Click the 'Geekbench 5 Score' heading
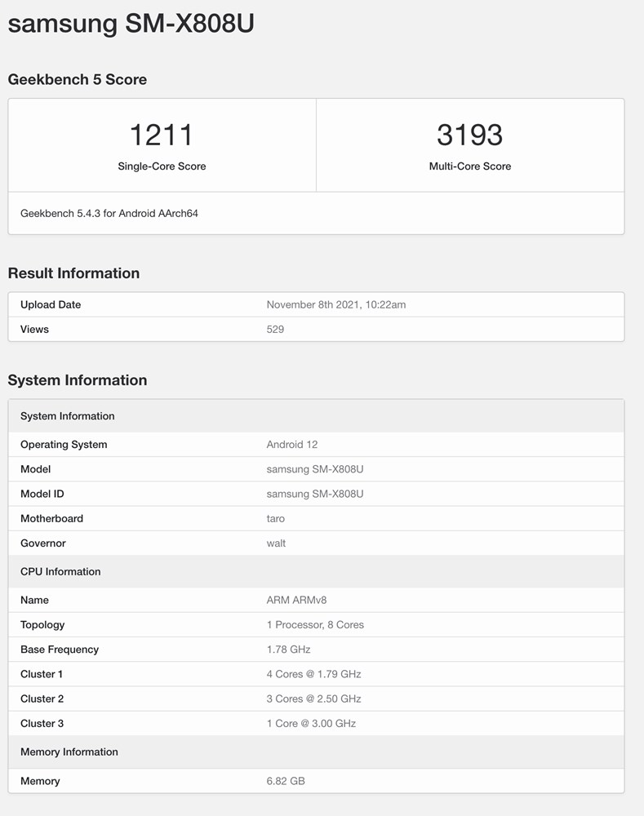 77,80
